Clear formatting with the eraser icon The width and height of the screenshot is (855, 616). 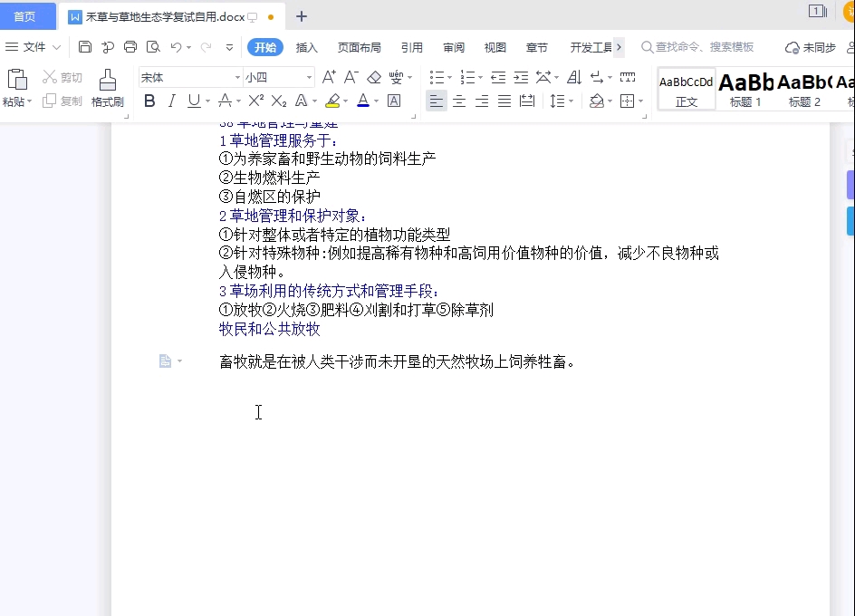click(373, 77)
